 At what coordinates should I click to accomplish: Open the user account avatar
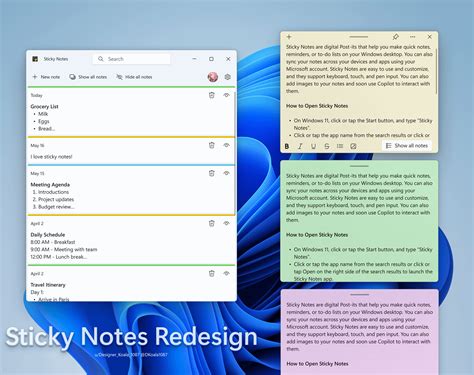[213, 77]
